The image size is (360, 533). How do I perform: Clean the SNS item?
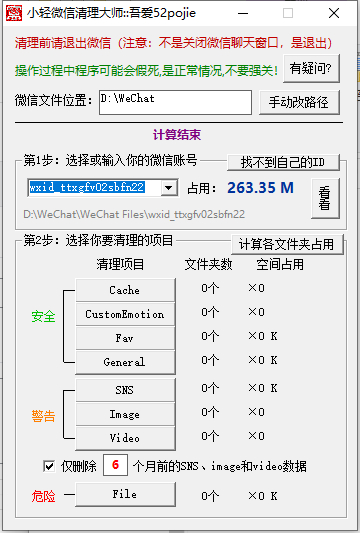125,390
